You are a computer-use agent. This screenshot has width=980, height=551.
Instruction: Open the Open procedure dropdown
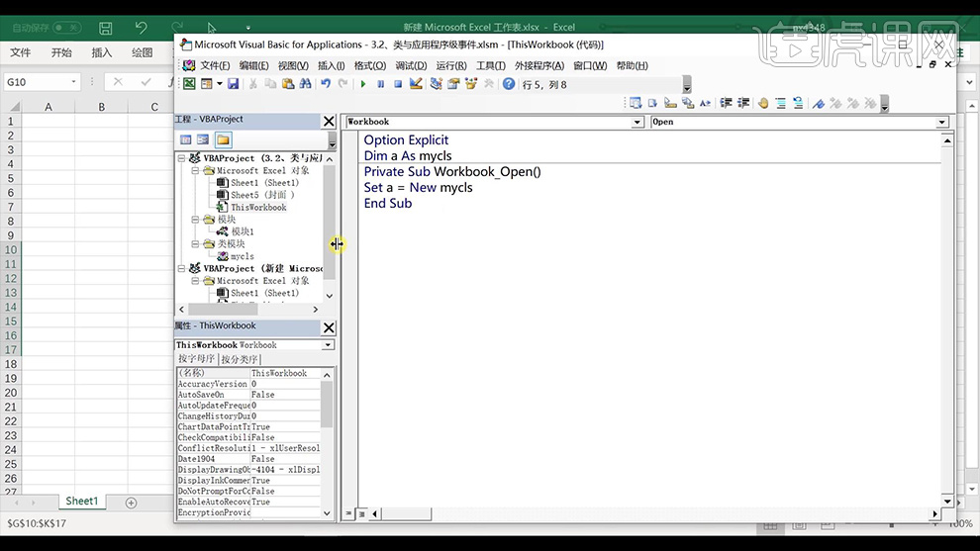click(940, 122)
